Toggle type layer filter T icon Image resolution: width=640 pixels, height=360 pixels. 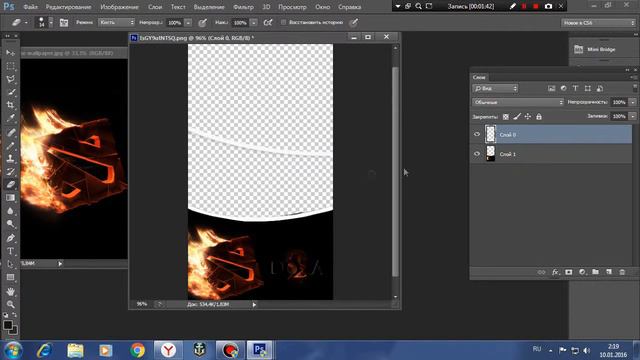pos(576,88)
